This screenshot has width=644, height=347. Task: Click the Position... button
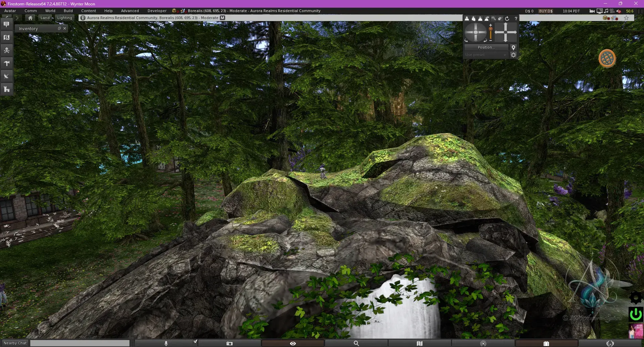pos(486,47)
